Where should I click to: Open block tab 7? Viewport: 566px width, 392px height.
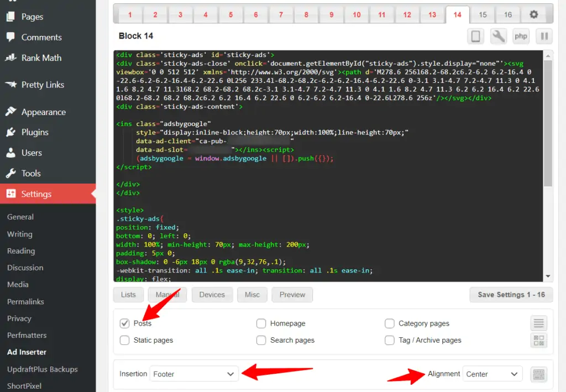click(x=281, y=14)
